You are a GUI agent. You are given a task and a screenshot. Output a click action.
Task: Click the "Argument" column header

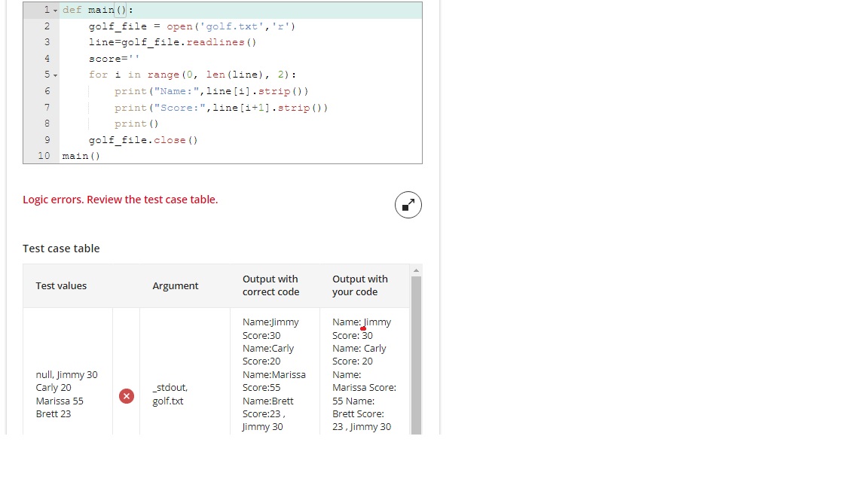point(176,286)
